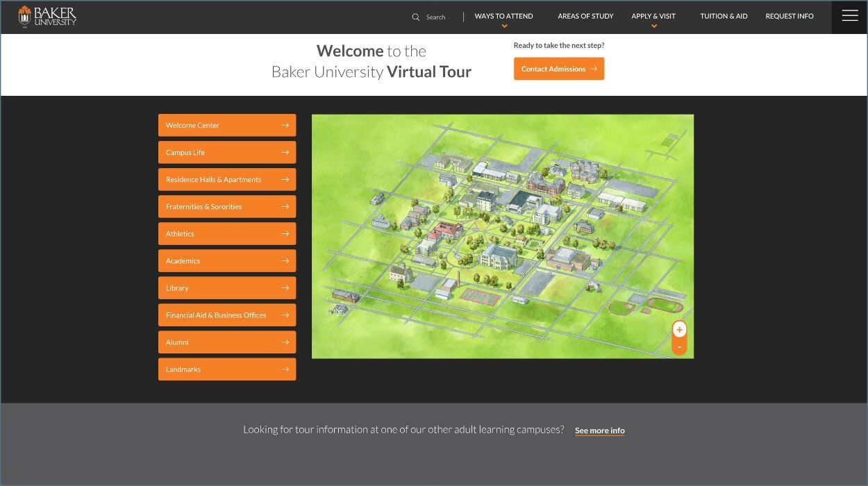Image resolution: width=868 pixels, height=486 pixels.
Task: Open Residence Halls & Apartments category
Action: point(227,180)
